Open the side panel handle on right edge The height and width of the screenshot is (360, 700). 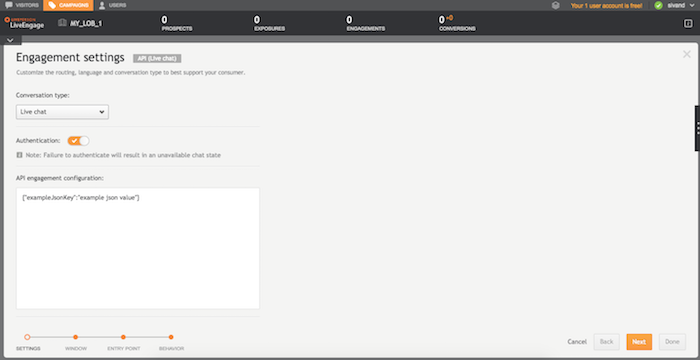tap(697, 129)
